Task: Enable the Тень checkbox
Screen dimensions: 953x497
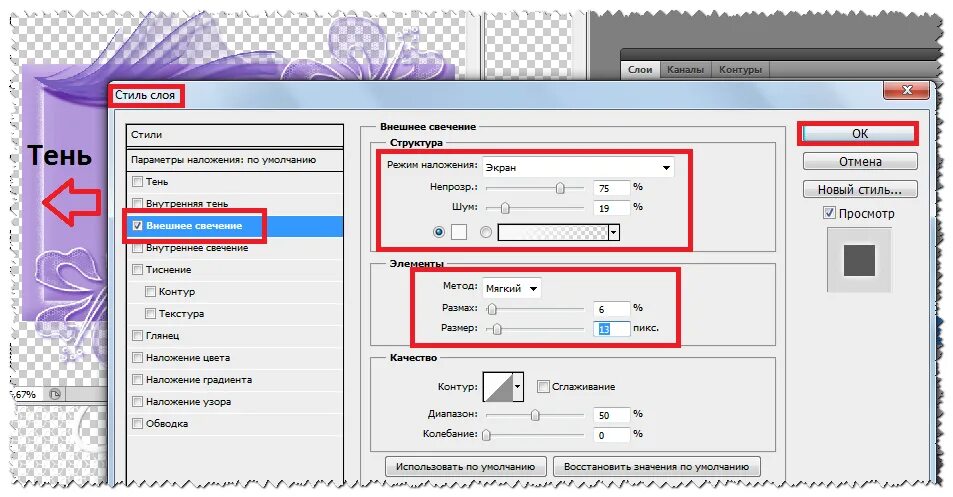Action: (x=137, y=182)
